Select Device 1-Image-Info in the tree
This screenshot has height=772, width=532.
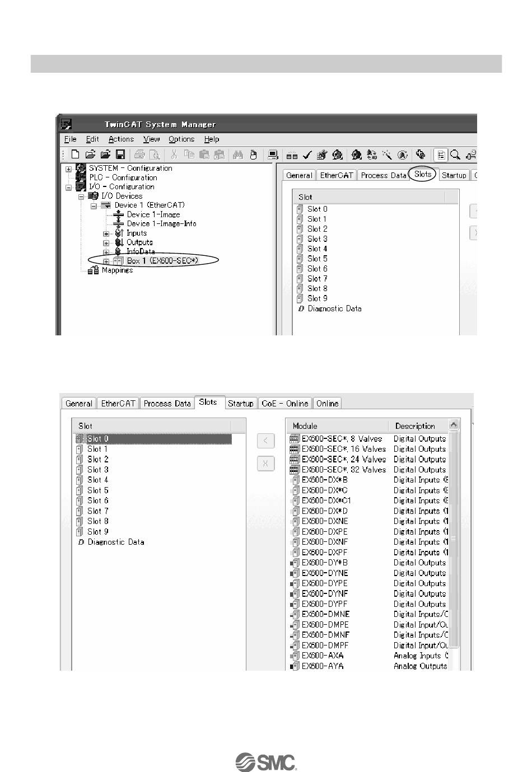161,224
